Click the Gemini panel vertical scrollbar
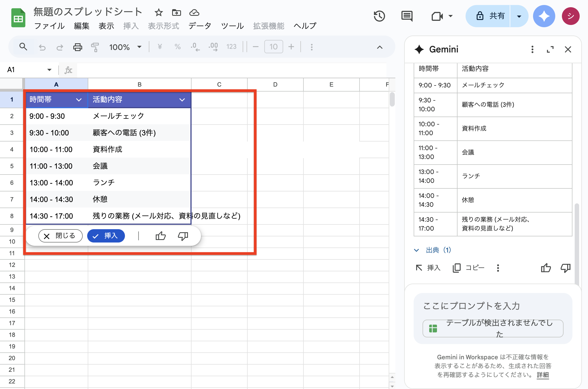 click(x=577, y=244)
